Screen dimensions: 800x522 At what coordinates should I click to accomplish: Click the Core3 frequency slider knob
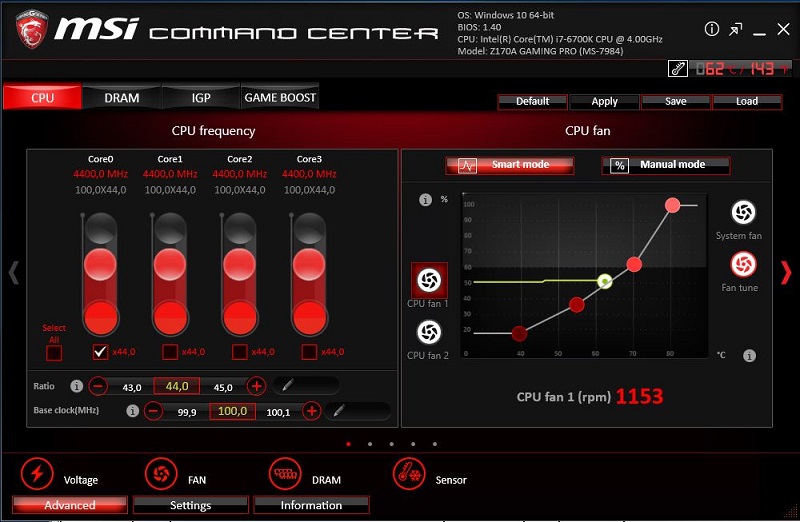(x=309, y=265)
